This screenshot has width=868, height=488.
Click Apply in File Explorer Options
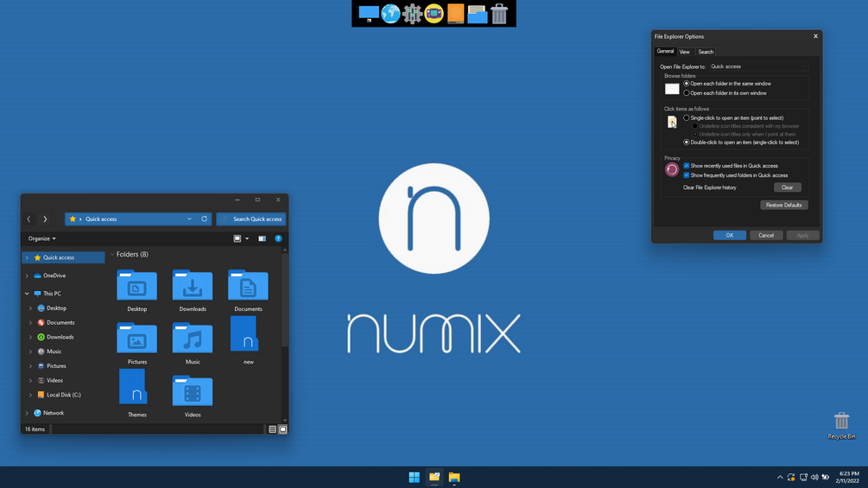click(802, 235)
